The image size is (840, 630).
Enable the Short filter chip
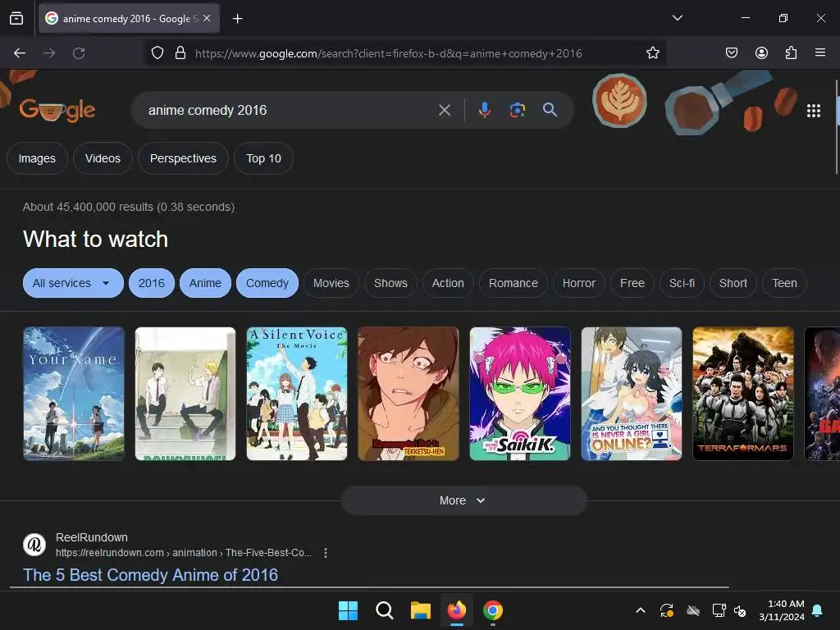point(733,283)
